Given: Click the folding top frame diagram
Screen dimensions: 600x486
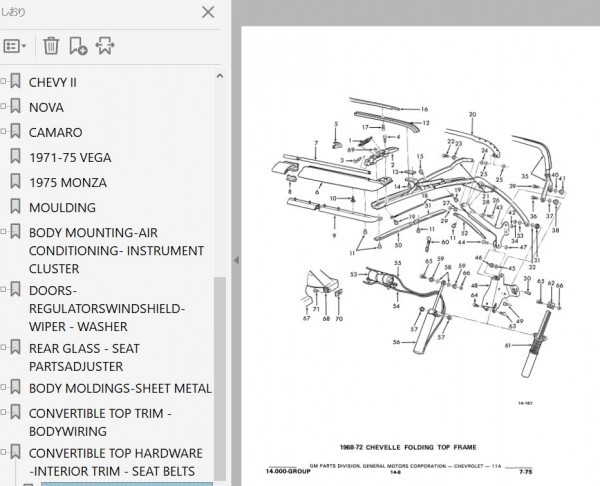Looking at the screenshot, I should (x=419, y=236).
